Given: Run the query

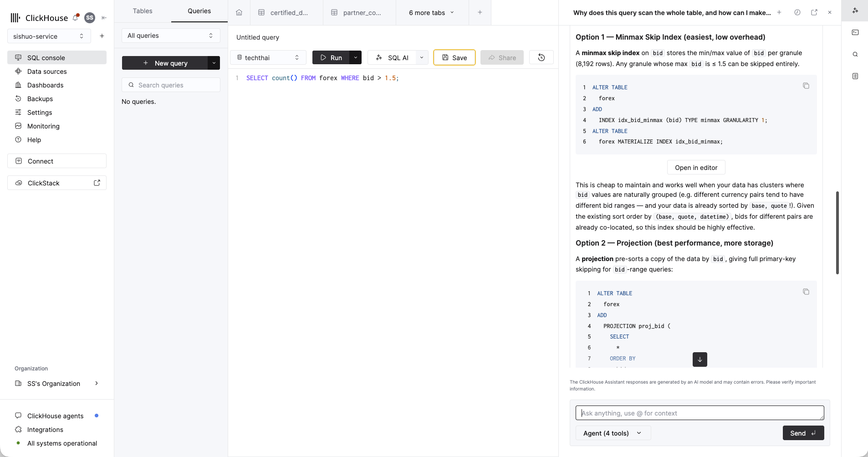Looking at the screenshot, I should (331, 57).
